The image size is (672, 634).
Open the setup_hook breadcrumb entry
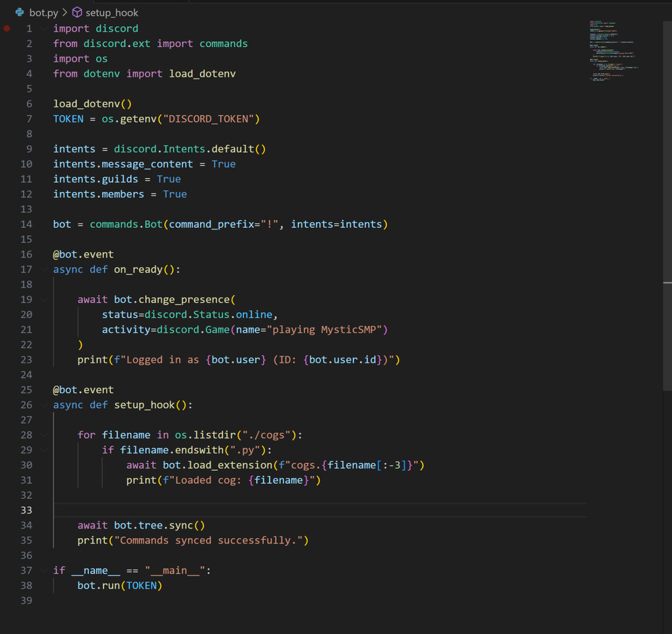click(111, 12)
